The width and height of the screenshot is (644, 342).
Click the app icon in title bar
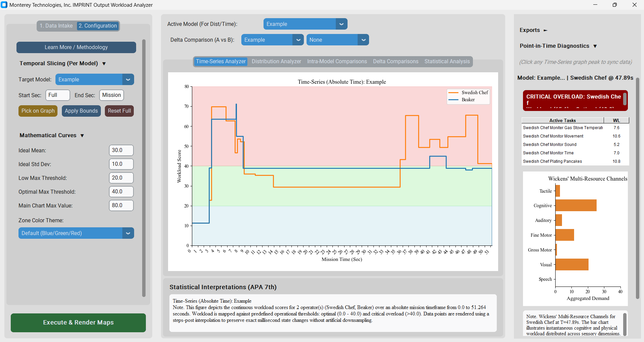tap(4, 5)
